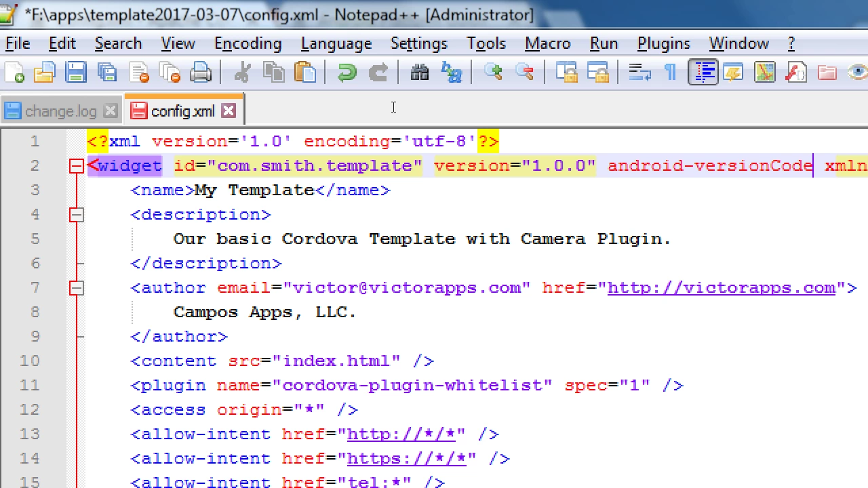This screenshot has width=868, height=488.
Task: Click the Save All toolbar icon
Action: point(107,73)
